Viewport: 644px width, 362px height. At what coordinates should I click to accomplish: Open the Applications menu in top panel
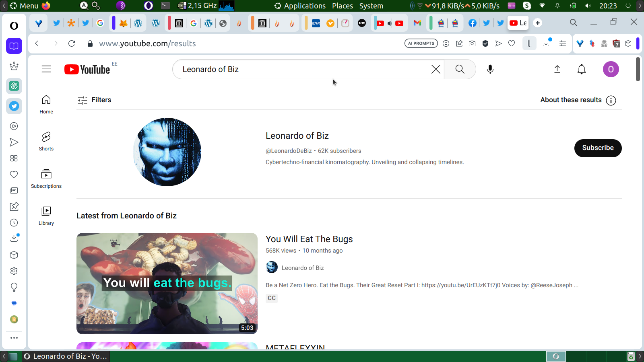[300, 6]
